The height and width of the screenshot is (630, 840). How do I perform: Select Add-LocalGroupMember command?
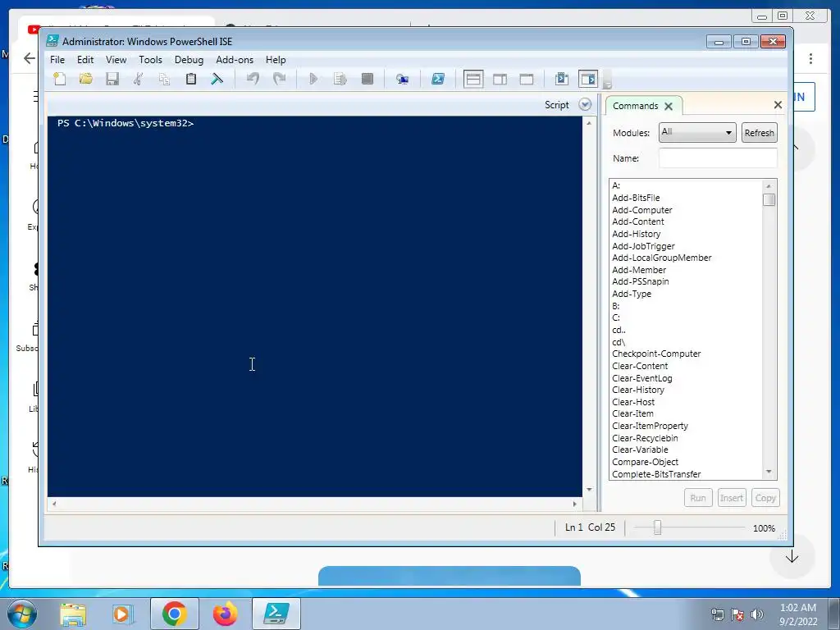coord(662,258)
